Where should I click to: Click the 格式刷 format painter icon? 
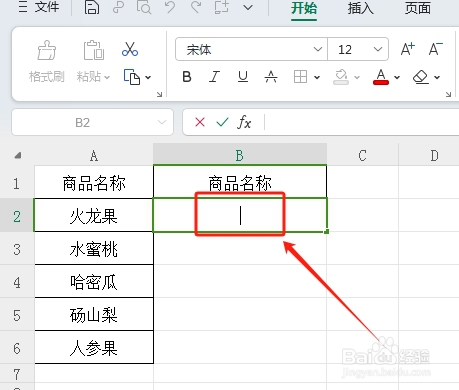(47, 51)
